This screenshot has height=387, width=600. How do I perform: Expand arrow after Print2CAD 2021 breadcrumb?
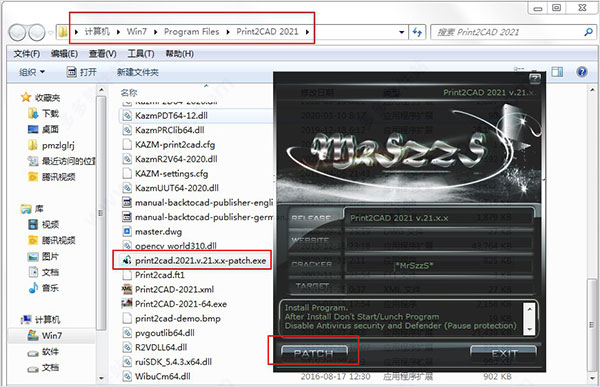307,32
